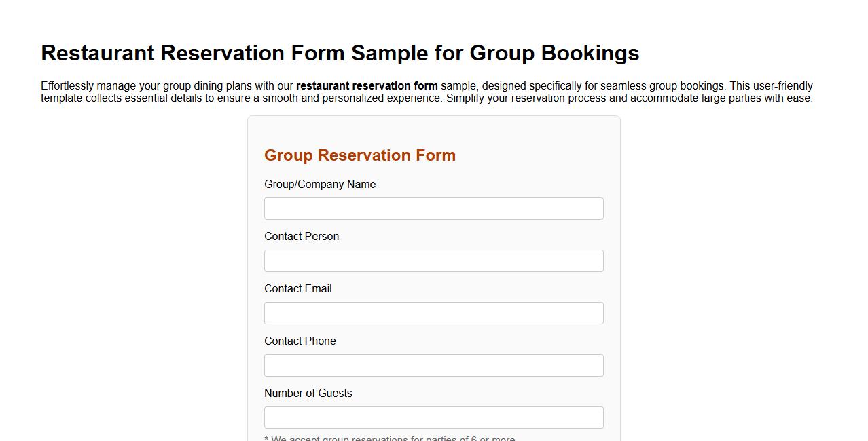868x441 pixels.
Task: Click the Contact Phone input field
Action: pos(433,365)
